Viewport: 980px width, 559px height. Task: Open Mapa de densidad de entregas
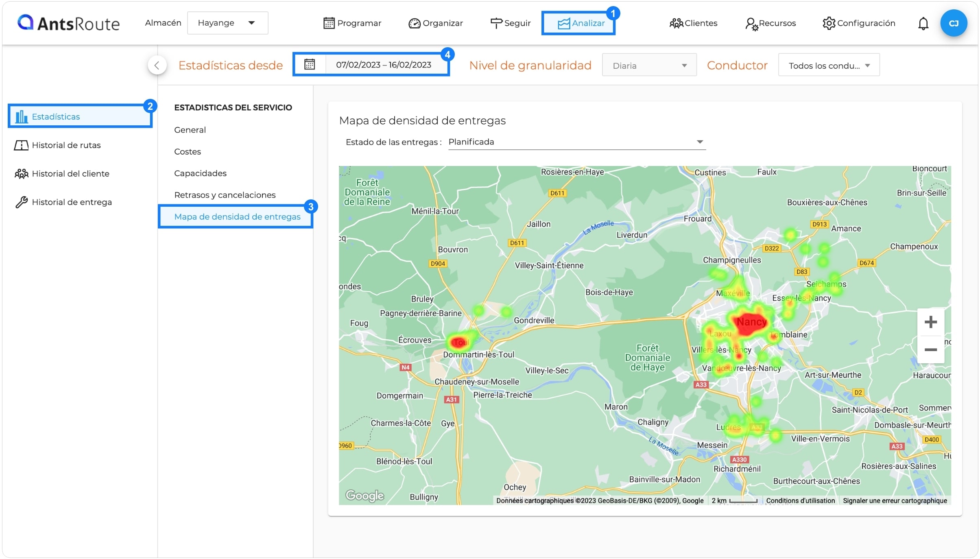point(237,216)
